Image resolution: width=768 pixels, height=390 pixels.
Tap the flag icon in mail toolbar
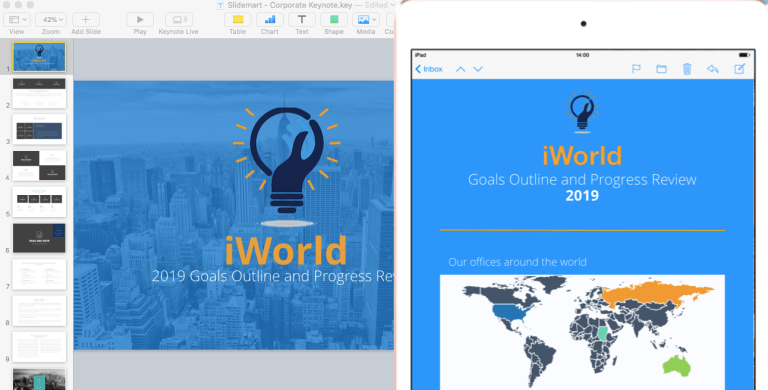tap(636, 69)
